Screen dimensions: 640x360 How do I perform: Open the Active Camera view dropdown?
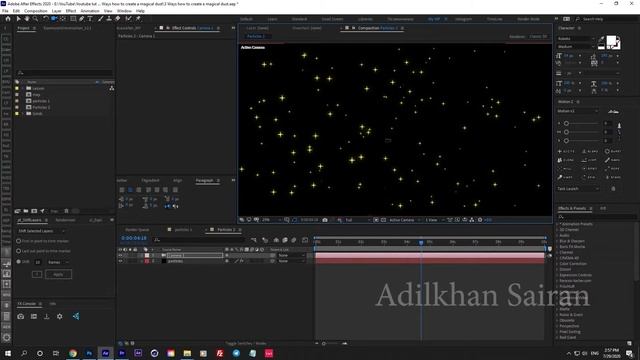404,220
